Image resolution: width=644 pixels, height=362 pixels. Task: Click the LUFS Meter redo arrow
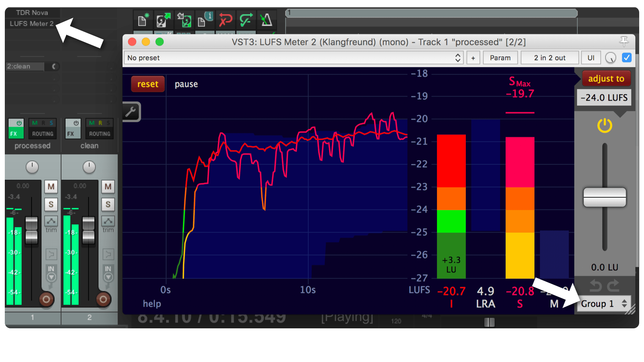[x=614, y=286]
